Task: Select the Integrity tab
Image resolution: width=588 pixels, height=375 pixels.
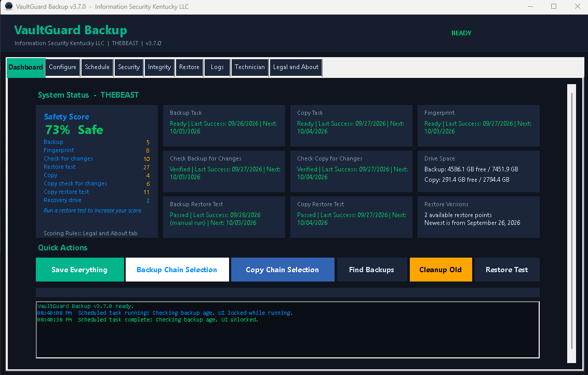Action: 159,68
